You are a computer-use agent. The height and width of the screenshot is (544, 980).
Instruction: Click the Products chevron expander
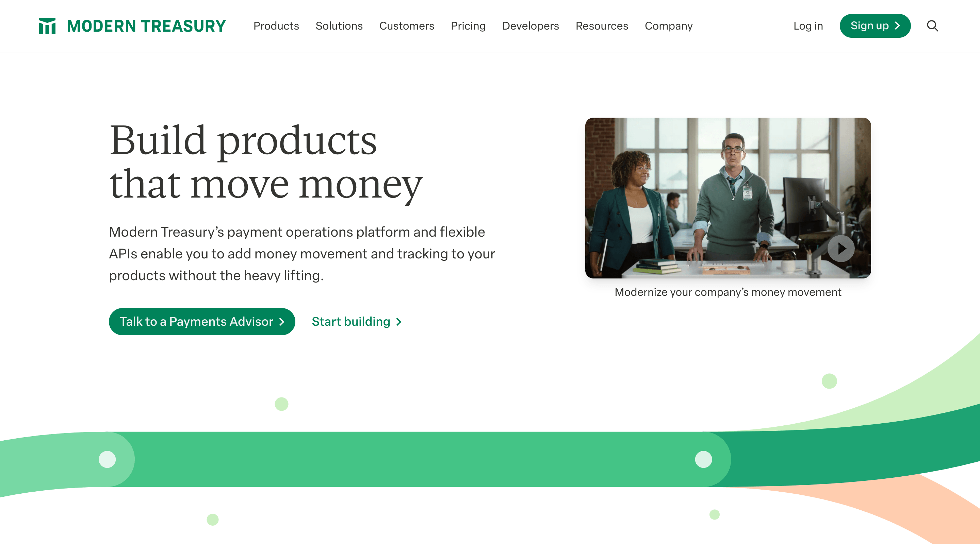276,26
